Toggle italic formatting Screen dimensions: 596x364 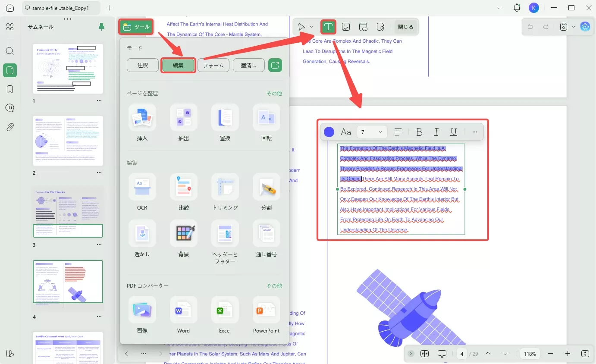[x=436, y=132]
